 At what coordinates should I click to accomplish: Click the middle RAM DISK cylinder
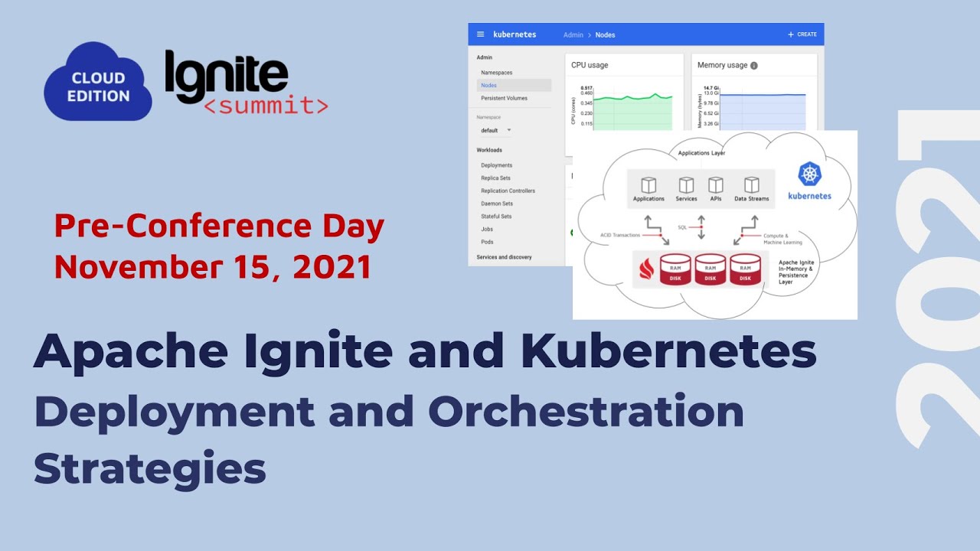(x=710, y=269)
